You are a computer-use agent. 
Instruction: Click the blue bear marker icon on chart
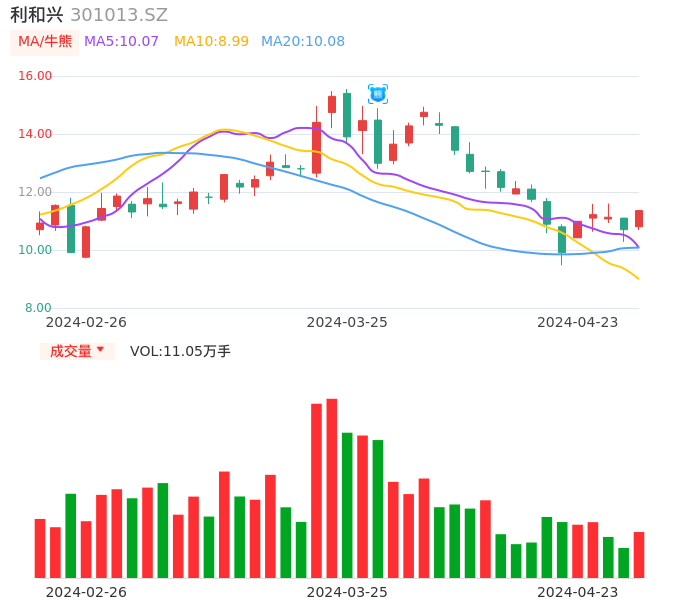tap(377, 94)
